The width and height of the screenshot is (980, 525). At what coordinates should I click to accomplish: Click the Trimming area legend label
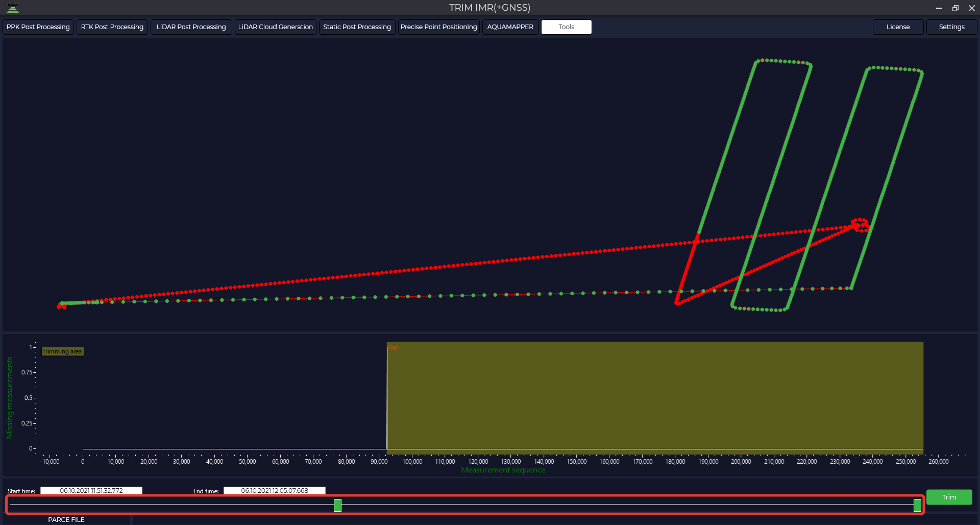click(x=62, y=351)
